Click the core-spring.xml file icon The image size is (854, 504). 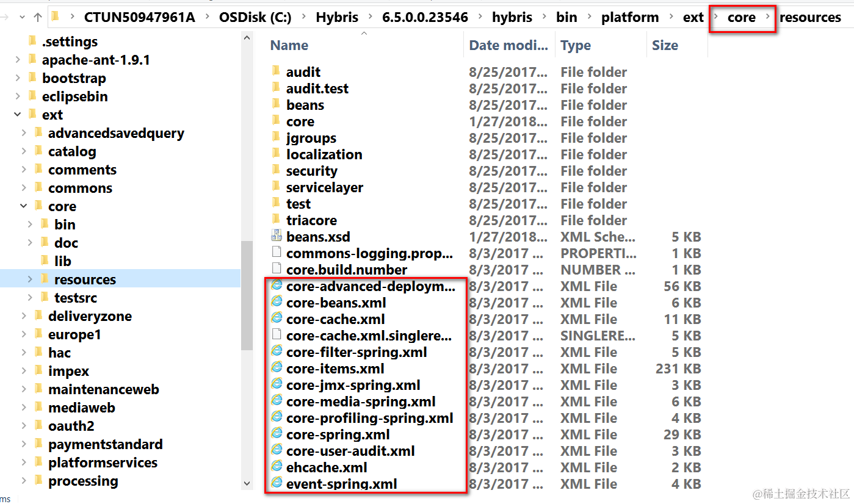pos(277,434)
